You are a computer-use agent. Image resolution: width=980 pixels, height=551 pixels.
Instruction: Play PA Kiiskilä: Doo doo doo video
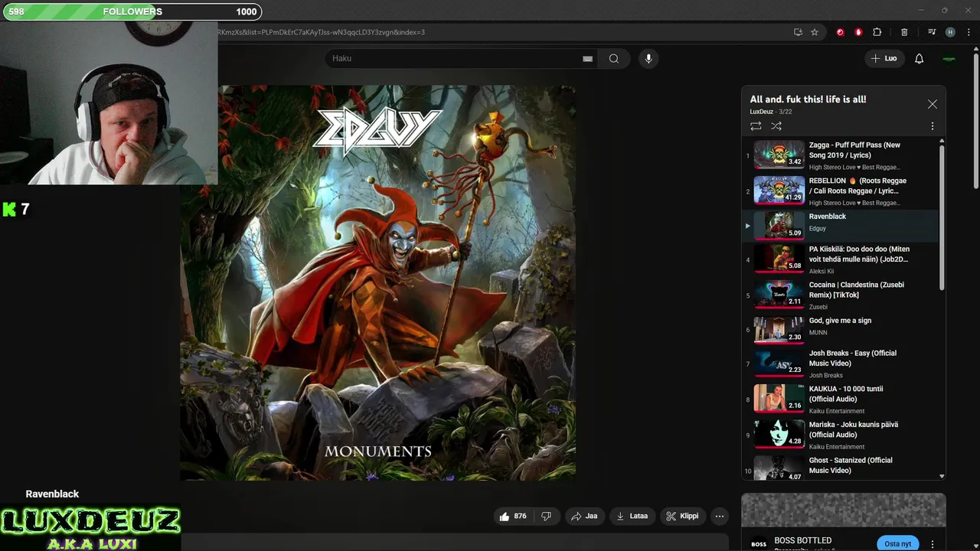841,259
